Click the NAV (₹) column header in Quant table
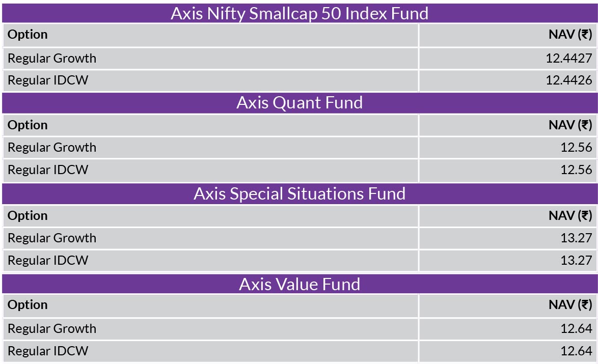598x364 pixels. tap(570, 125)
